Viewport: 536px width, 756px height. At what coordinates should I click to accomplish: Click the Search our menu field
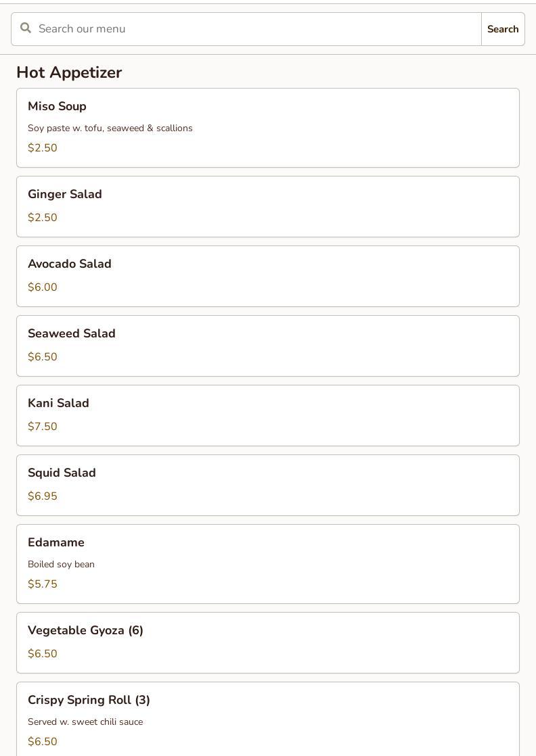pyautogui.click(x=257, y=29)
